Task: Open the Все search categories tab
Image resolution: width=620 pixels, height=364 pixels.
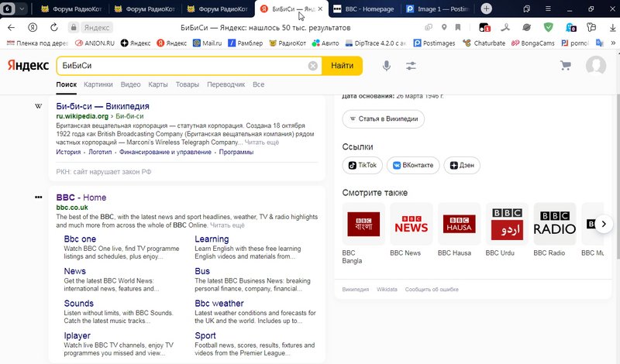Action: pos(258,84)
